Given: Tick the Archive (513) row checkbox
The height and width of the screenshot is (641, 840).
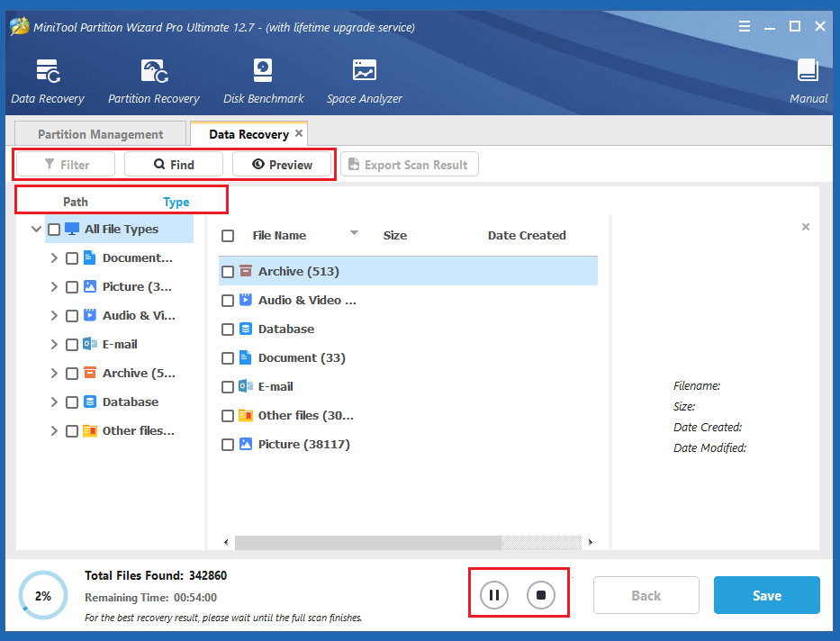Looking at the screenshot, I should (228, 272).
